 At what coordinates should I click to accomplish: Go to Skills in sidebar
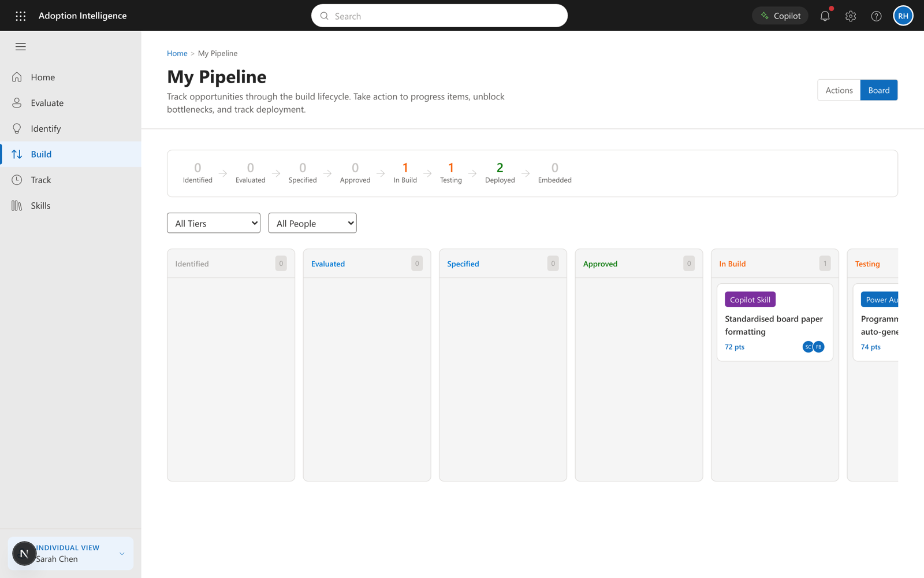[70, 206]
